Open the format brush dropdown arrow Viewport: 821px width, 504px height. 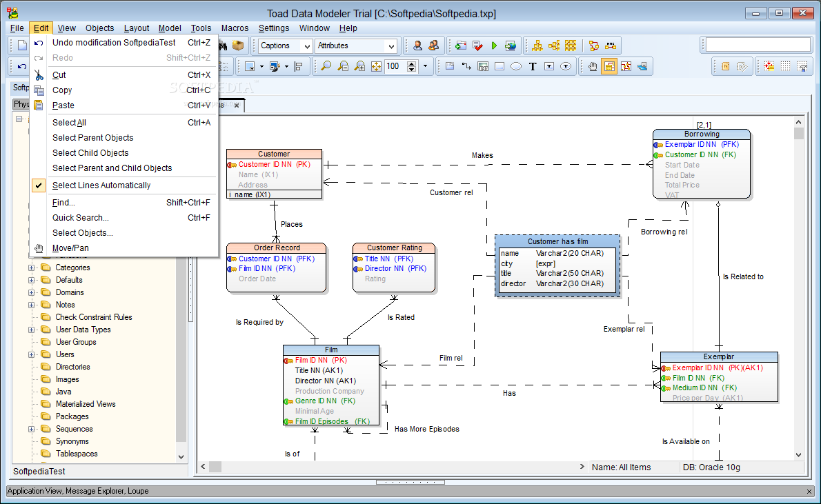pyautogui.click(x=286, y=66)
